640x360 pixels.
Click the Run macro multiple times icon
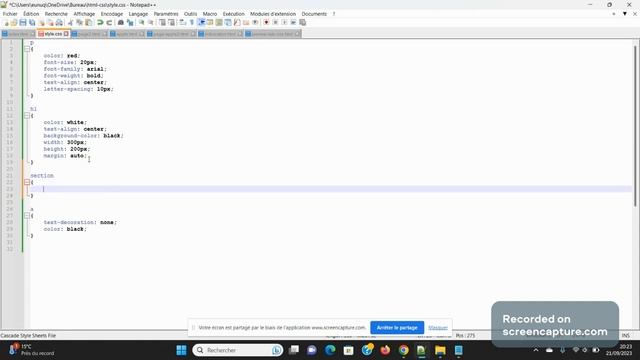(293, 22)
